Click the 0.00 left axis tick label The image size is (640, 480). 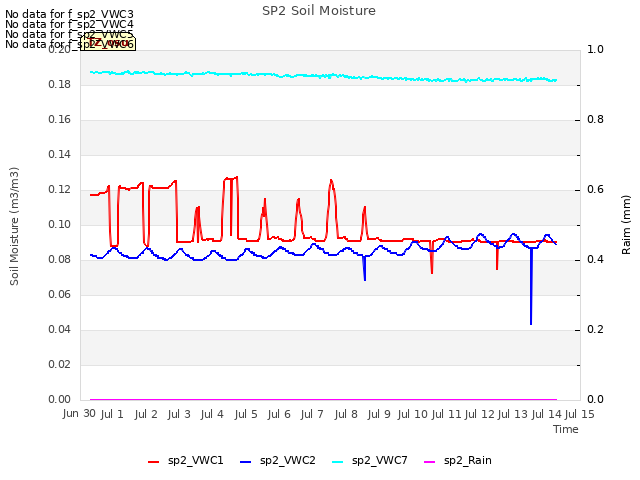click(x=60, y=400)
